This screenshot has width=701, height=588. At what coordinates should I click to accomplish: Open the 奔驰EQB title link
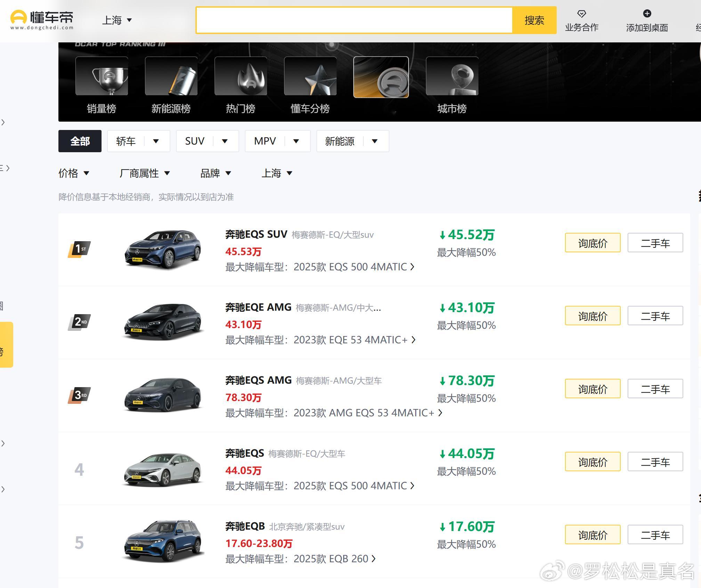click(x=245, y=526)
